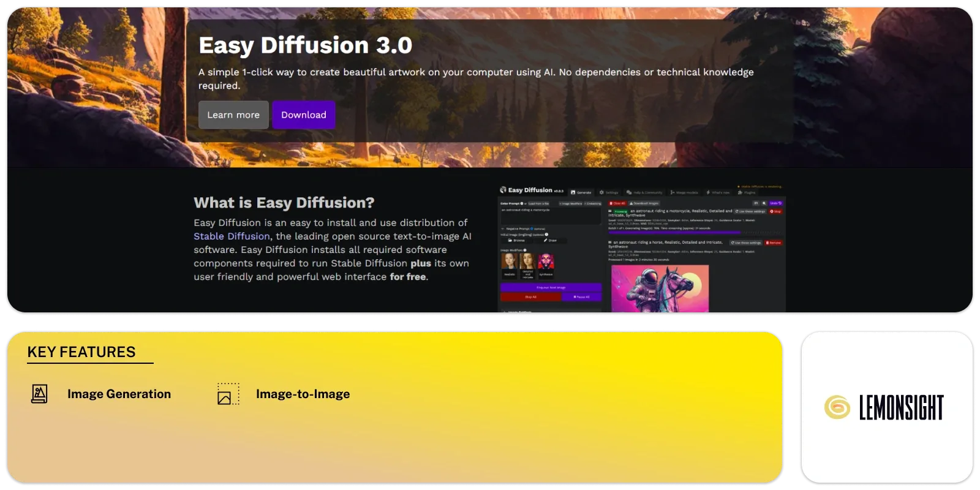This screenshot has width=980, height=490.
Task: Select the Synthwave modifier thumbnail
Action: (546, 265)
